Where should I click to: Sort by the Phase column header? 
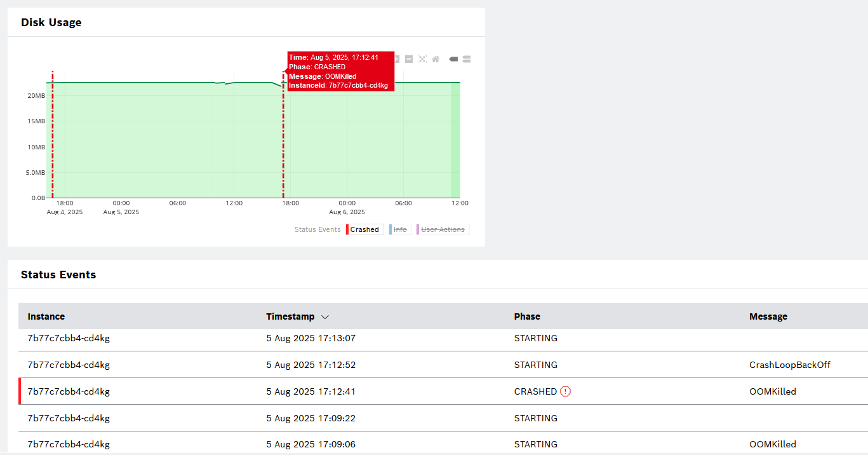tap(527, 316)
